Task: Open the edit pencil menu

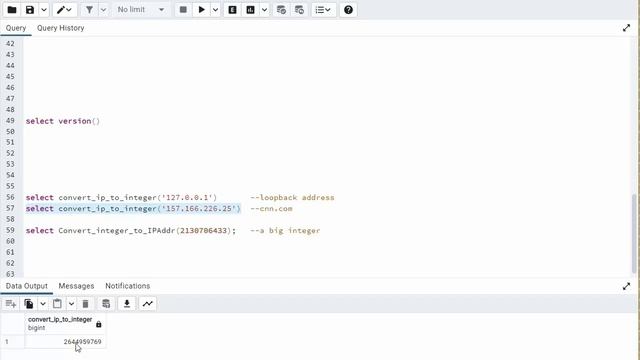Action: tap(64, 10)
